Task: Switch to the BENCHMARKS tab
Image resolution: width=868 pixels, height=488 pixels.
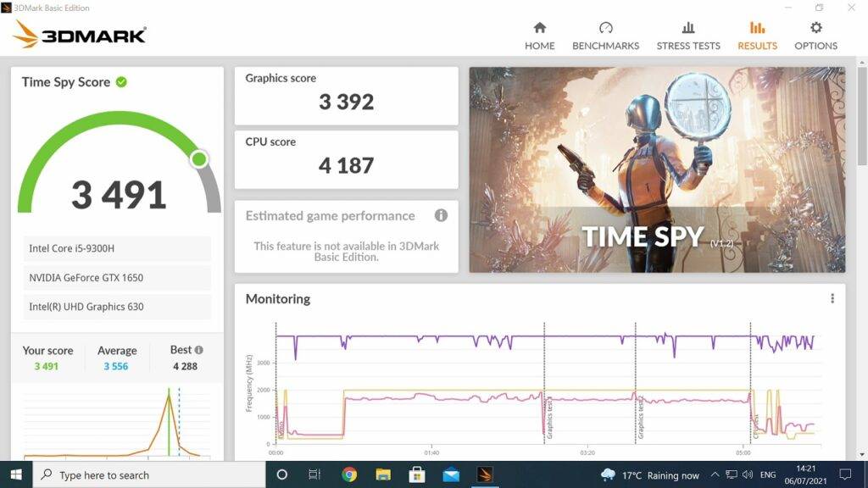Action: (605, 36)
